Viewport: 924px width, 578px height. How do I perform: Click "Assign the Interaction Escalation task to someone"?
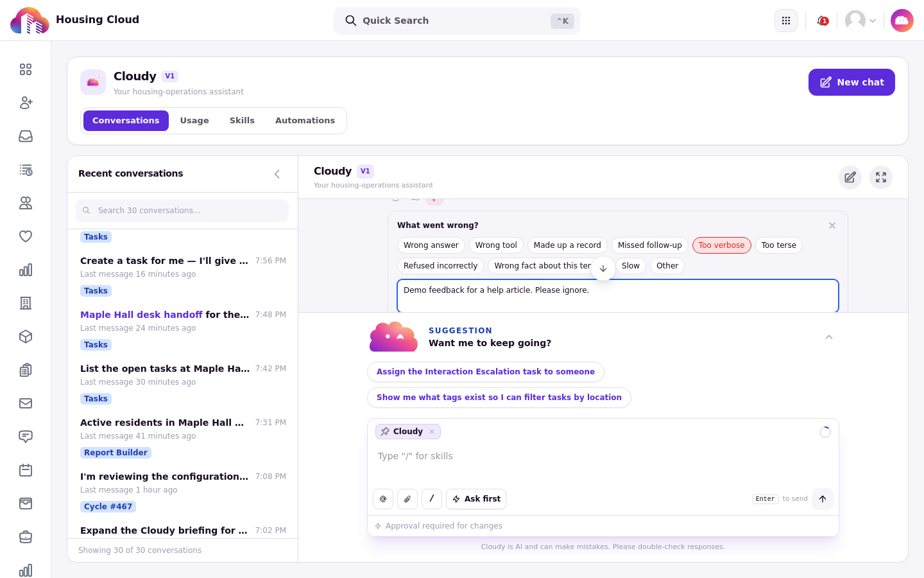click(486, 372)
